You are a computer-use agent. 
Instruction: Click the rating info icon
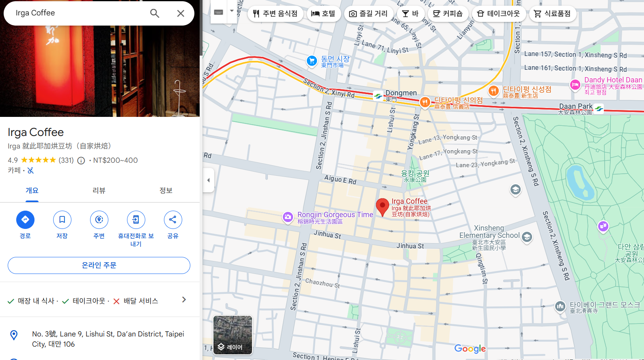pyautogui.click(x=81, y=160)
